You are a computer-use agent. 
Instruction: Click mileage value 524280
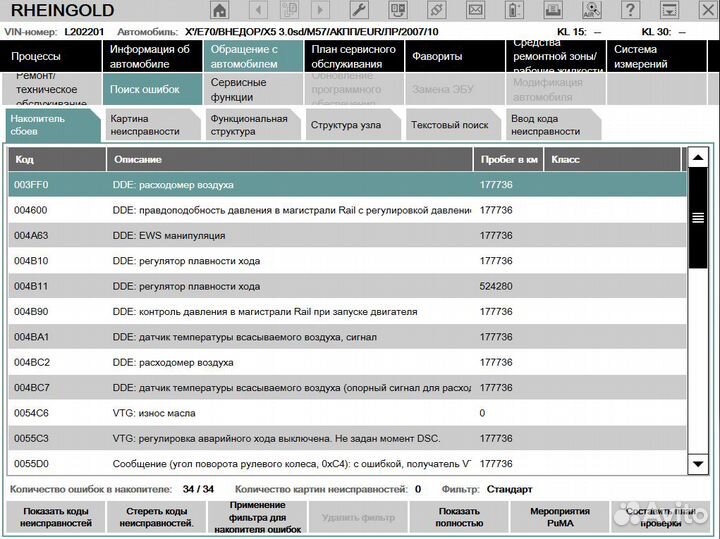(496, 286)
